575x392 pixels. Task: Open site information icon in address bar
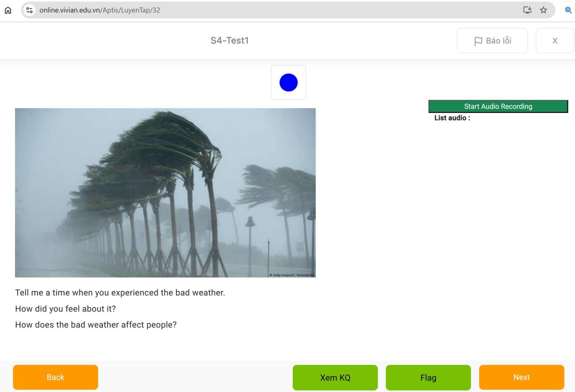30,10
